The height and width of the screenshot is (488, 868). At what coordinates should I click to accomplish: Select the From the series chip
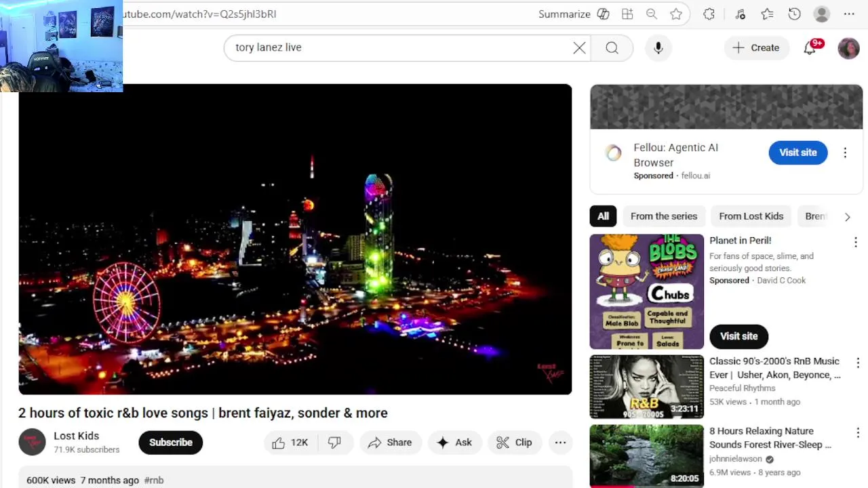(664, 216)
